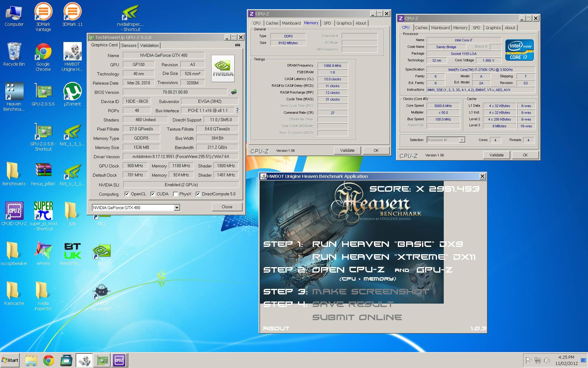The image size is (588, 368).
Task: Open Graphics tab in CPU CPU-Z window
Action: [x=493, y=28]
